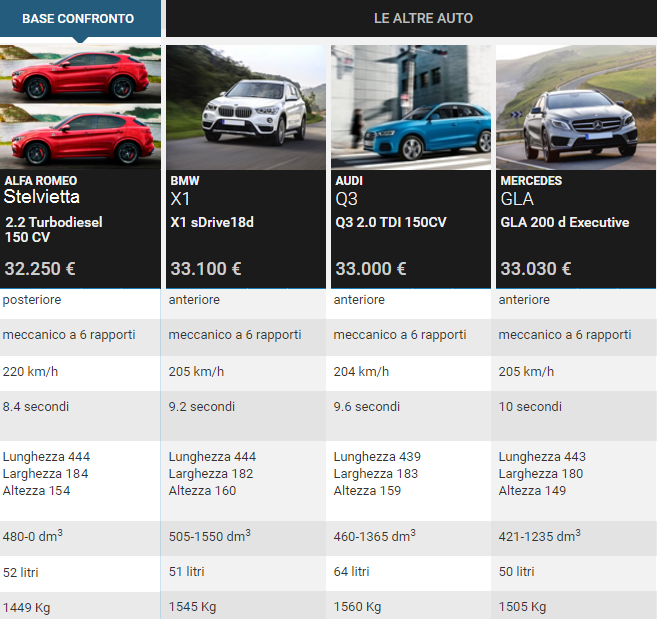Click the 9.6 secondi acceleration value
657x621 pixels.
[x=367, y=407]
